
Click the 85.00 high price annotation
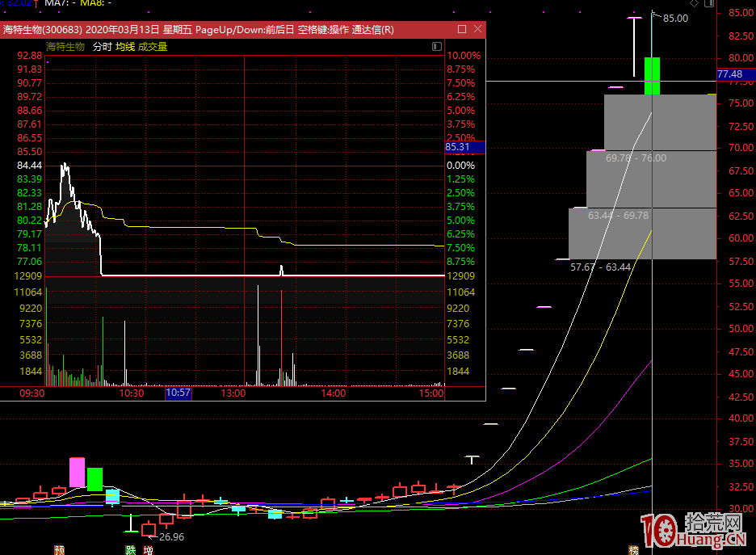[675, 18]
